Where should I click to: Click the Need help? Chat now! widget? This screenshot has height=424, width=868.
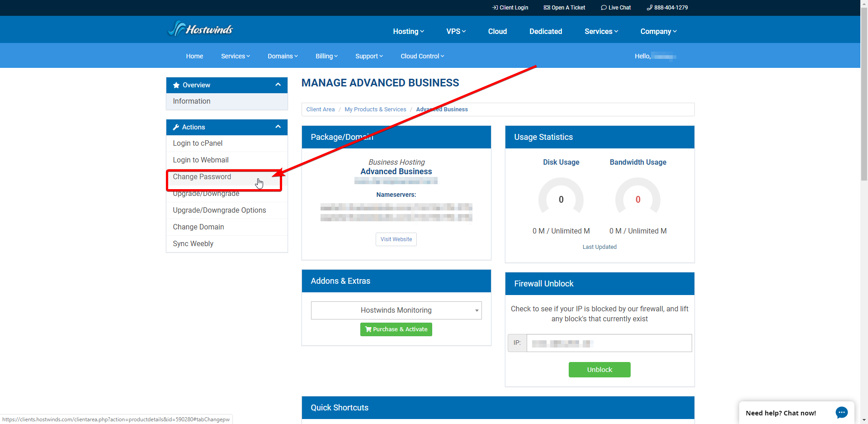pyautogui.click(x=797, y=413)
